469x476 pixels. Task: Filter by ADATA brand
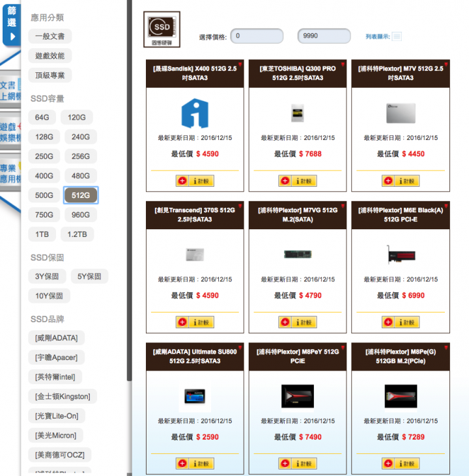[57, 338]
